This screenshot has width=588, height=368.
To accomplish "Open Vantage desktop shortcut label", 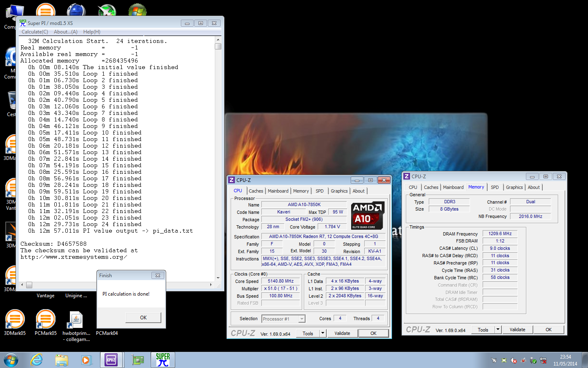I will (x=45, y=296).
